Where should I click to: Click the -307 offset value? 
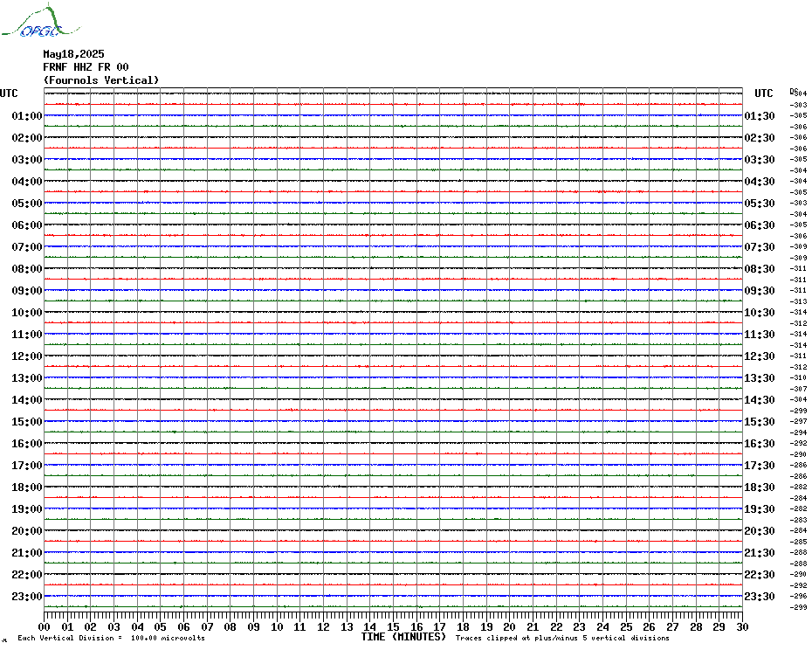pyautogui.click(x=799, y=389)
